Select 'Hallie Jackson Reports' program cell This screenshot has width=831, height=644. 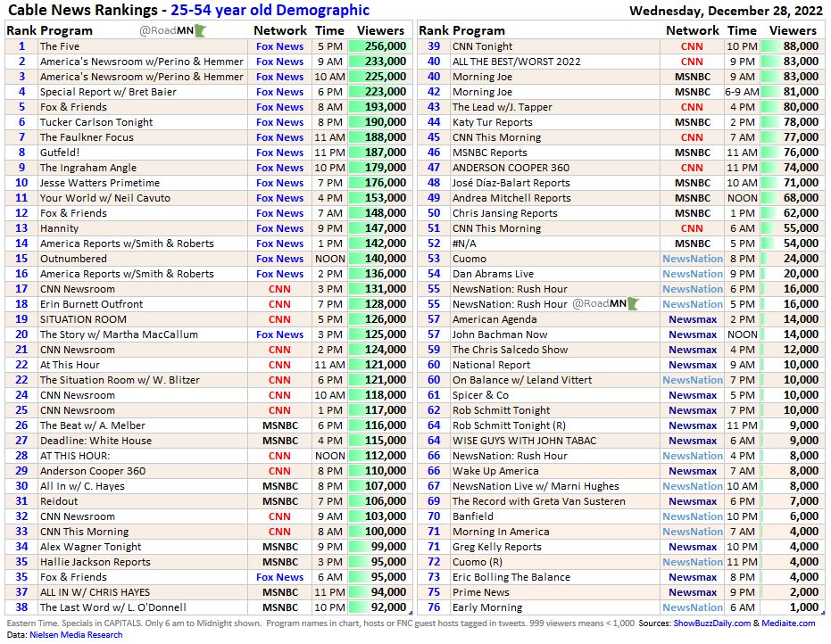point(143,562)
